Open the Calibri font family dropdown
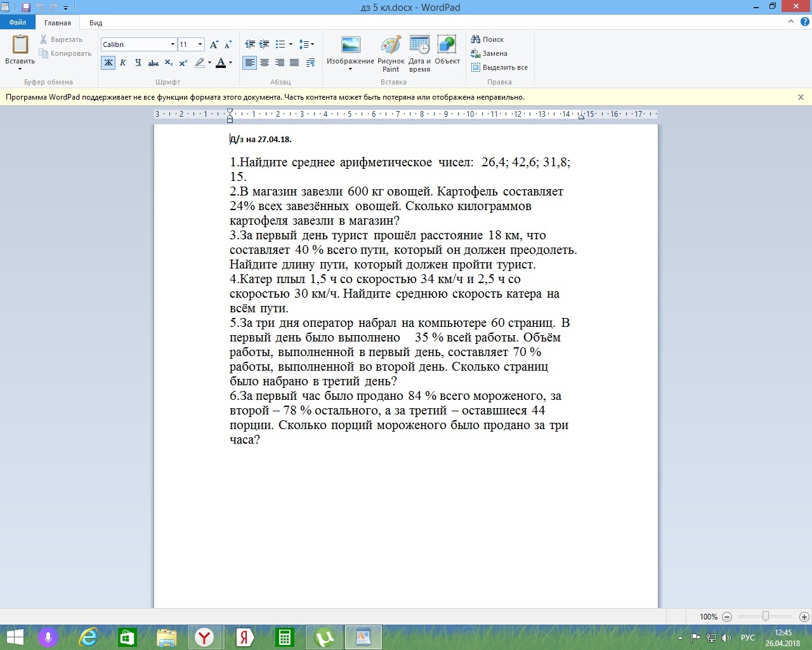812x650 pixels. coord(173,44)
